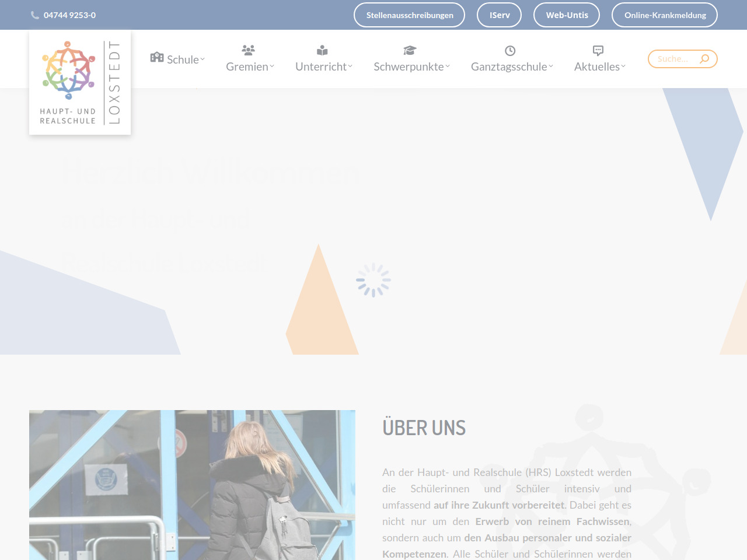Click the clock icon above Ganztagsschule

(x=510, y=51)
